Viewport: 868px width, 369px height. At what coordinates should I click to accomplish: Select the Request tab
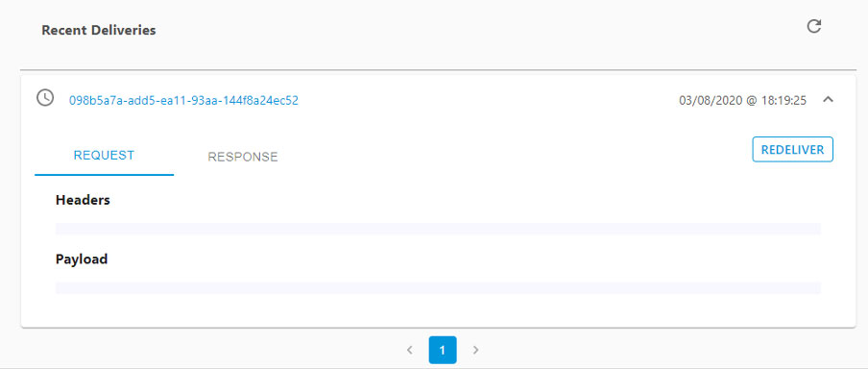coord(104,156)
